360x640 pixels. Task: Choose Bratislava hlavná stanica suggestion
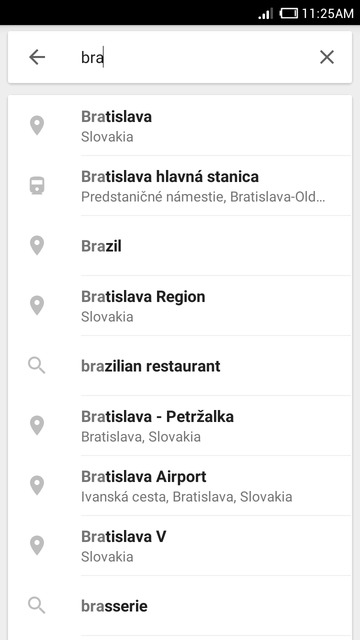click(180, 186)
